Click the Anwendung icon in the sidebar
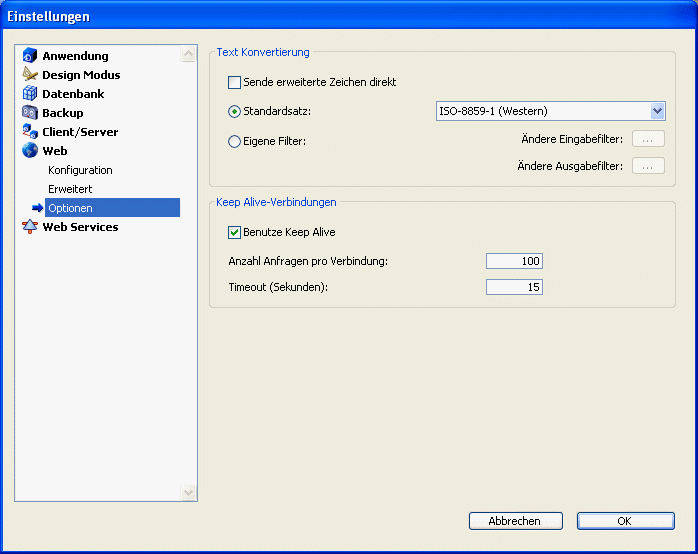 tap(30, 56)
